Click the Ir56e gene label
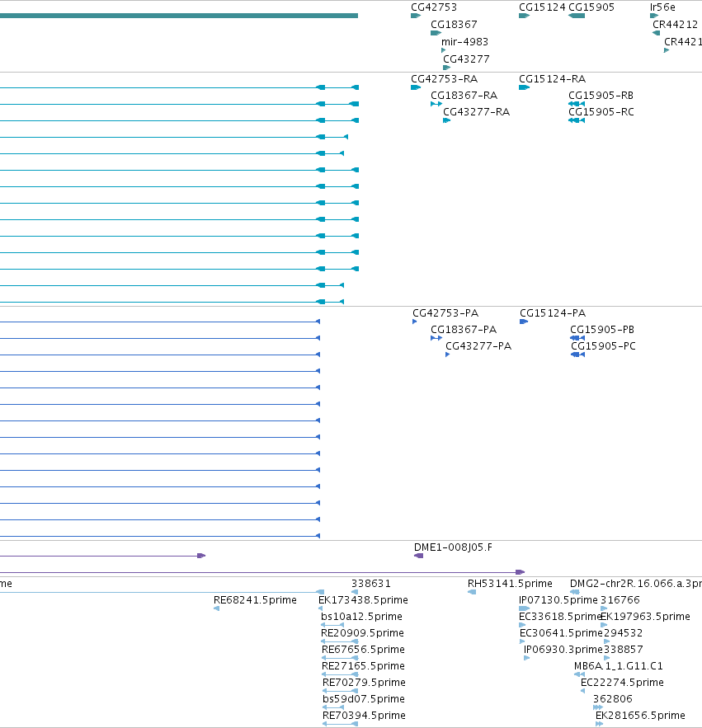This screenshot has height=728, width=702. click(x=662, y=7)
